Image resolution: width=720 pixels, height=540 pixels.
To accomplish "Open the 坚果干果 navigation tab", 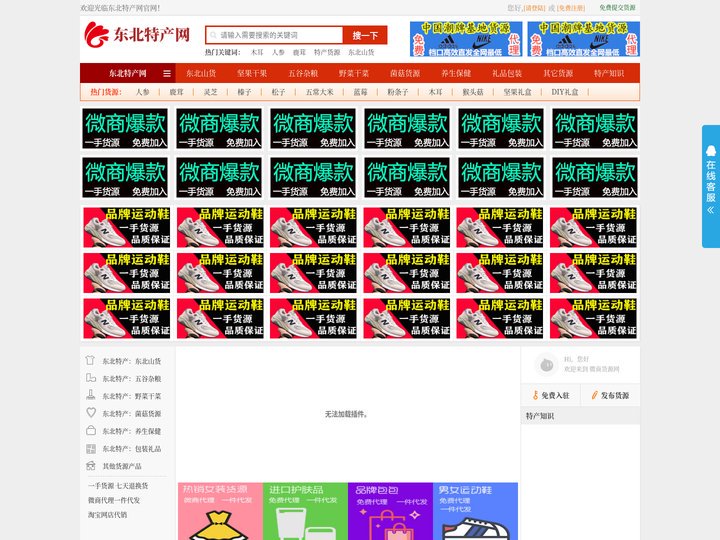I will [252, 73].
